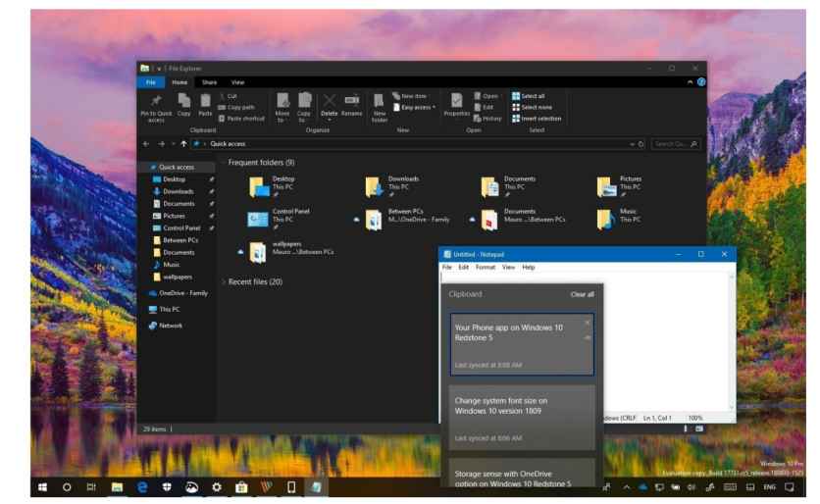Switch to the View ribbon tab
Image resolution: width=820 pixels, height=504 pixels.
coord(237,81)
